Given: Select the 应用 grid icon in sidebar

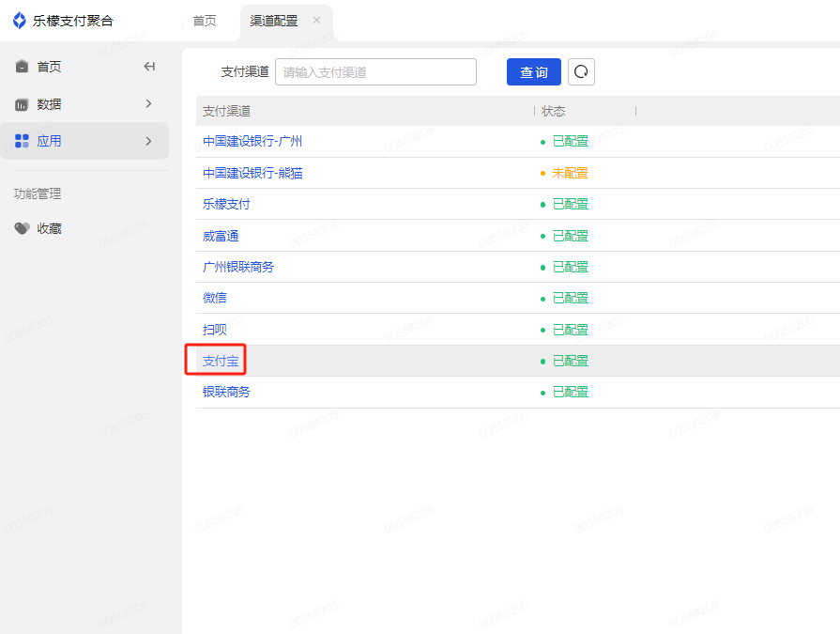Looking at the screenshot, I should click(x=22, y=141).
